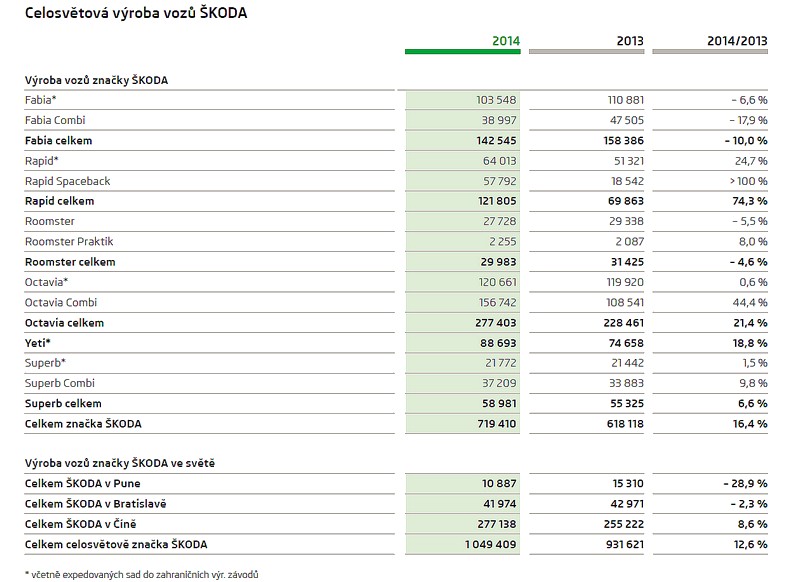
Task: Select the "Fabia celkem" row label
Action: 58,141
